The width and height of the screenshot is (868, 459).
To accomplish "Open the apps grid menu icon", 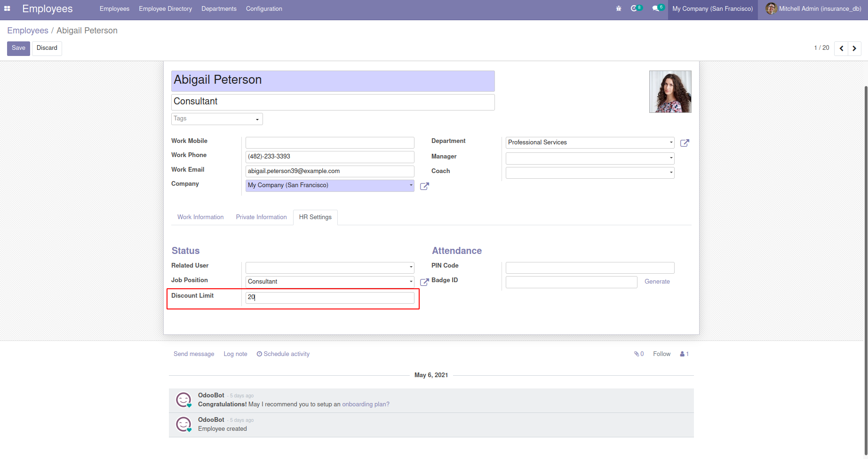I will point(7,8).
